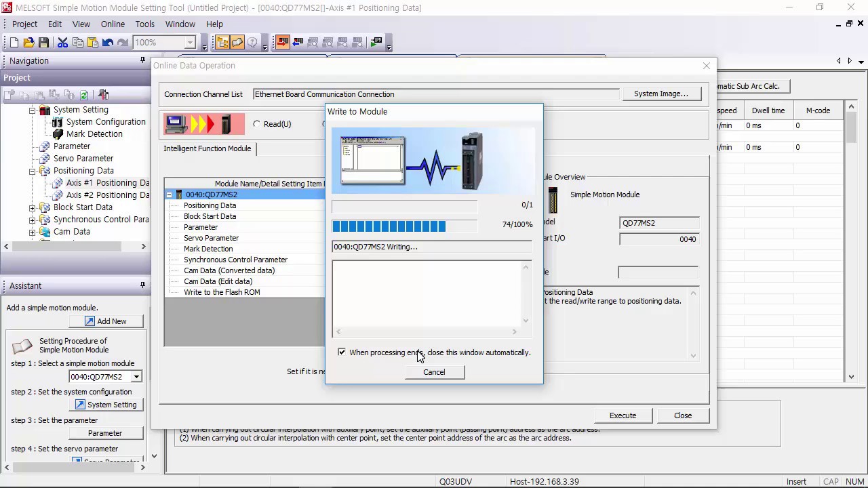Click the write progress bar at 74%
Screen dimensions: 868x488
[404, 226]
